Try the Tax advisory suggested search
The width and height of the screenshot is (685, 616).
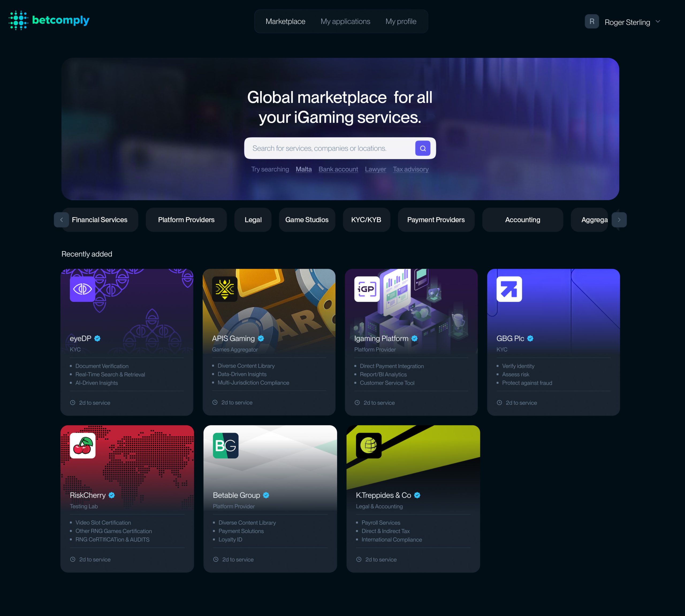(x=410, y=169)
